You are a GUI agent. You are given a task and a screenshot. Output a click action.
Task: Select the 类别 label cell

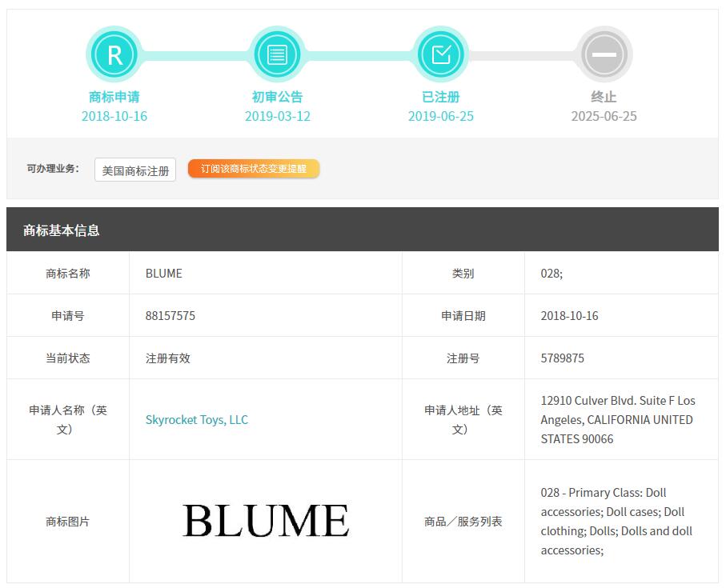point(463,274)
